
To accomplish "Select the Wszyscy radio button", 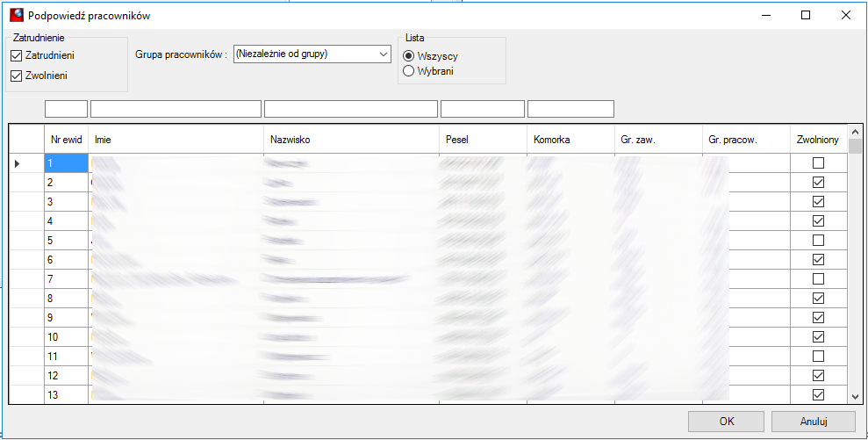I will 408,56.
